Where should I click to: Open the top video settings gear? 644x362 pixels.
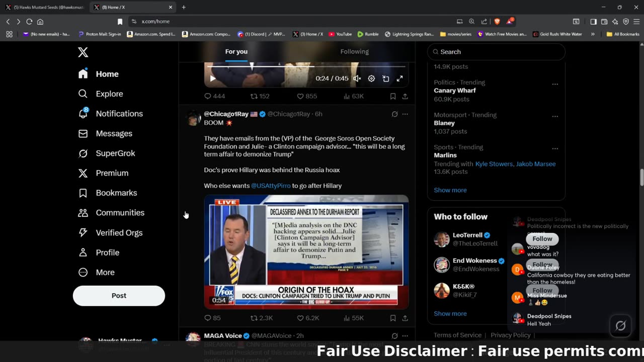(x=371, y=78)
